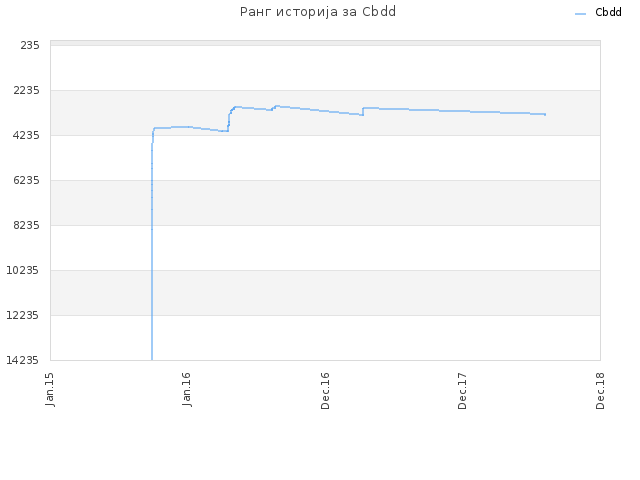Click the 4235 y-axis label
This screenshot has height=480, width=640.
[27, 135]
